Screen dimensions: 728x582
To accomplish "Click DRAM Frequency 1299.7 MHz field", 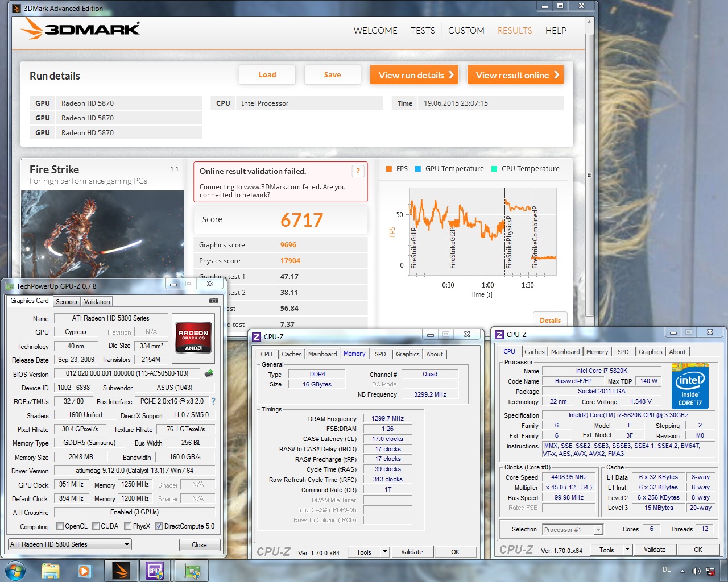I will click(387, 418).
